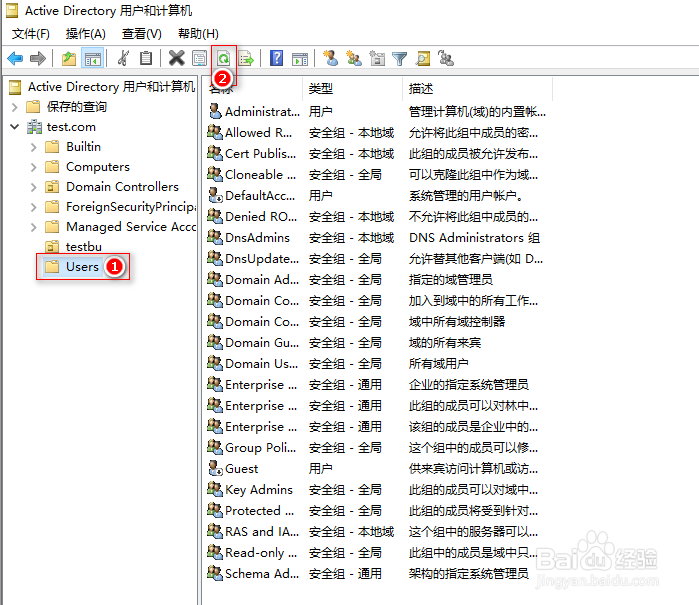Click the Schema Admins group icon
Screen dimensions: 699x605
pyautogui.click(x=215, y=572)
